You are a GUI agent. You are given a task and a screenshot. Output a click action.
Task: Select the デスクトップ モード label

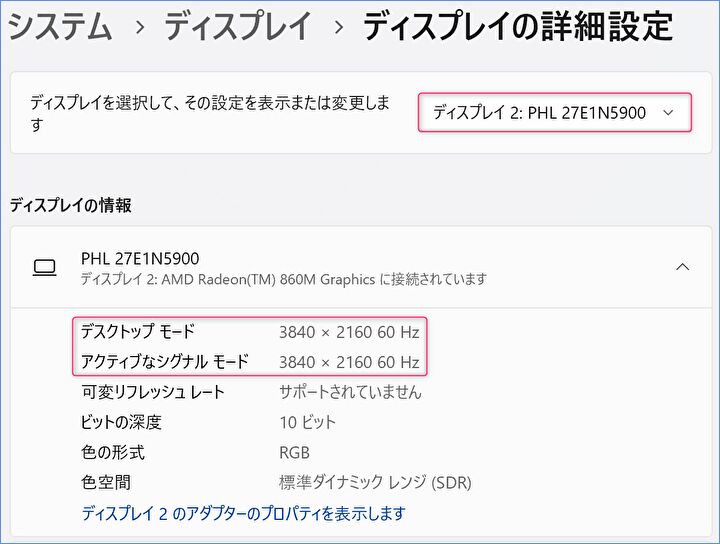tap(138, 332)
